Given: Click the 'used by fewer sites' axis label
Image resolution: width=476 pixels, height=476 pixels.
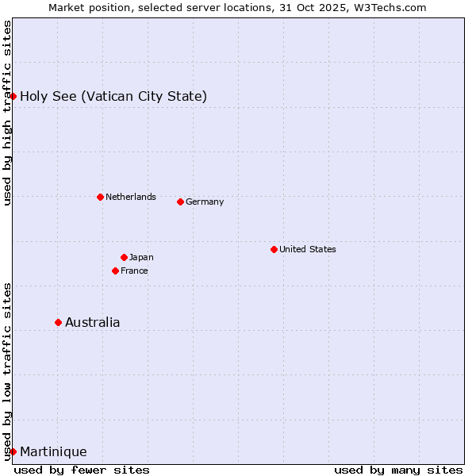Looking at the screenshot, I should (x=82, y=470).
